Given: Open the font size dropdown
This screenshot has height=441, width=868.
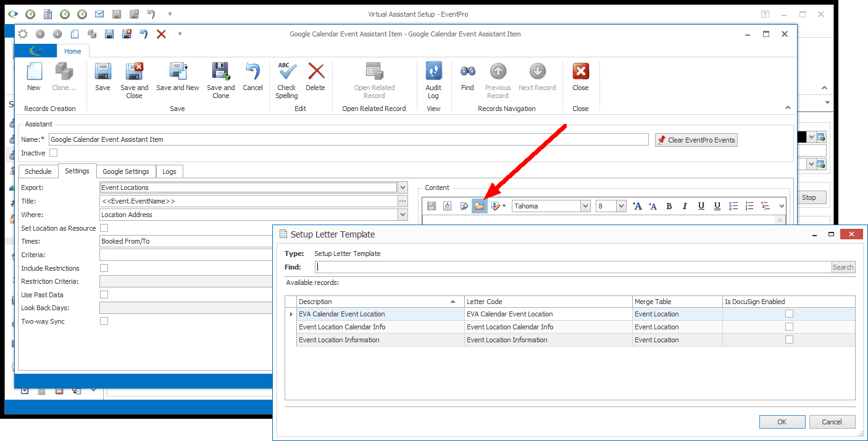Looking at the screenshot, I should [x=621, y=206].
